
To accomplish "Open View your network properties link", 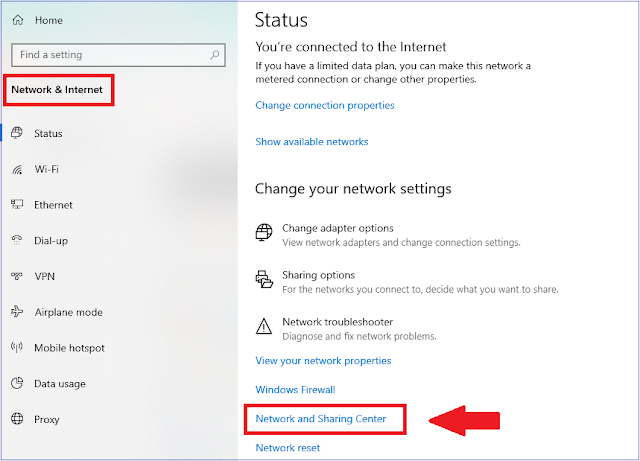I will pos(323,360).
